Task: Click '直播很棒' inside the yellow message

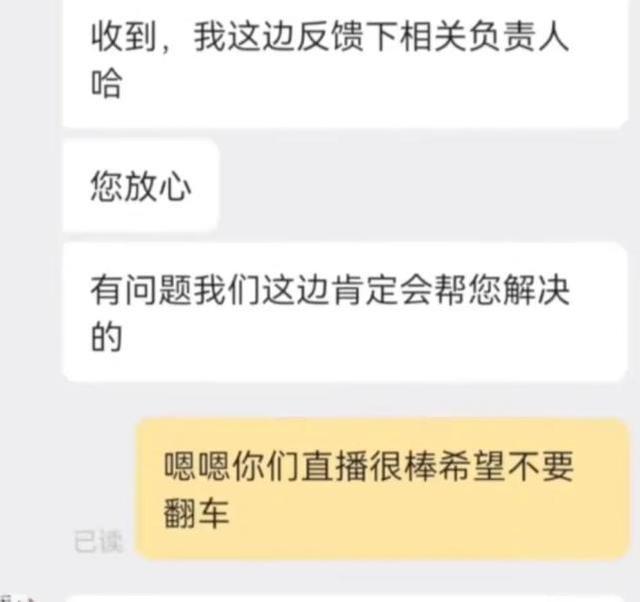Action: point(369,466)
